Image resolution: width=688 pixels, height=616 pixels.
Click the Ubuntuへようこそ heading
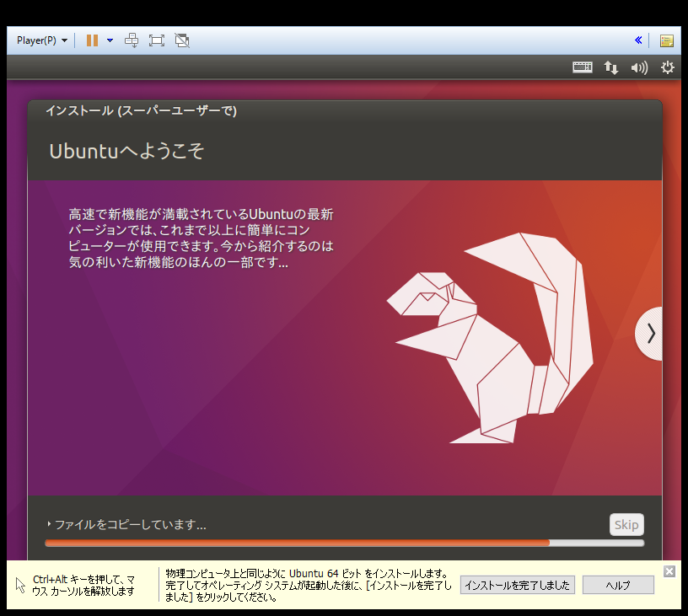(x=126, y=151)
